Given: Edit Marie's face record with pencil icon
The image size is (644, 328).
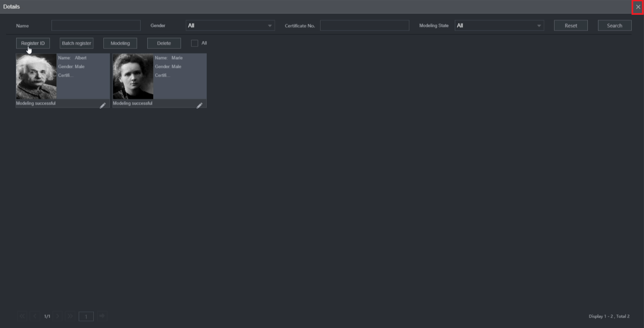Looking at the screenshot, I should (199, 106).
